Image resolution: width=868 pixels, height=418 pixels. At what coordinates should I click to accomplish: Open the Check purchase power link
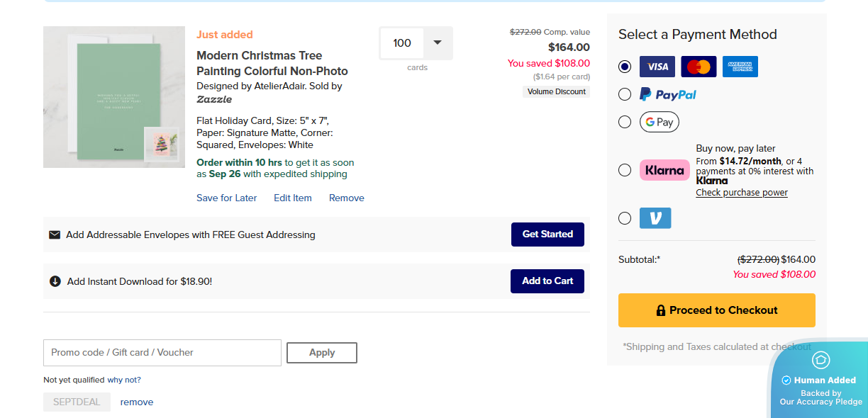pyautogui.click(x=741, y=192)
